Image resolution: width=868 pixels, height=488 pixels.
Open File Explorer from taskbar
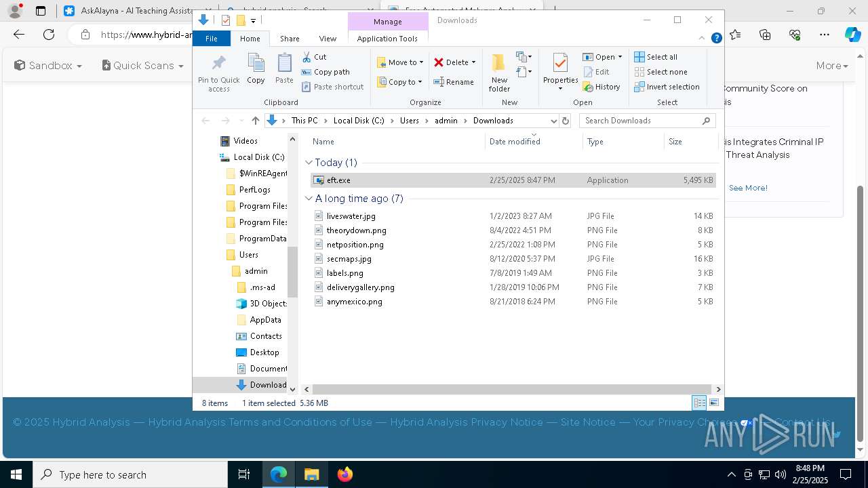311,474
